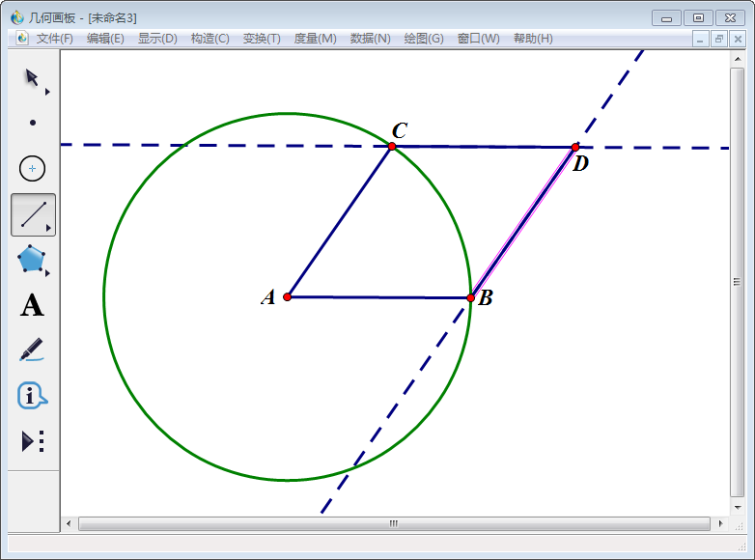Open the 构造(C) menu
This screenshot has width=755, height=560.
point(210,39)
